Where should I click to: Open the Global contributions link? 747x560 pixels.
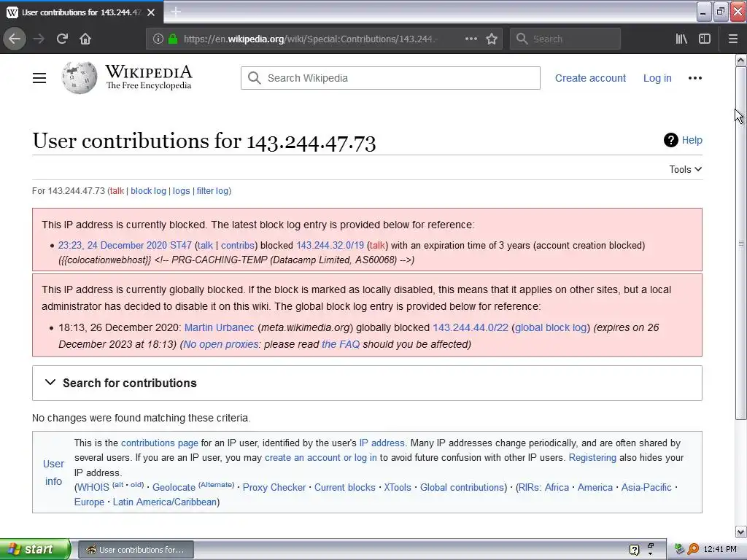[462, 488]
